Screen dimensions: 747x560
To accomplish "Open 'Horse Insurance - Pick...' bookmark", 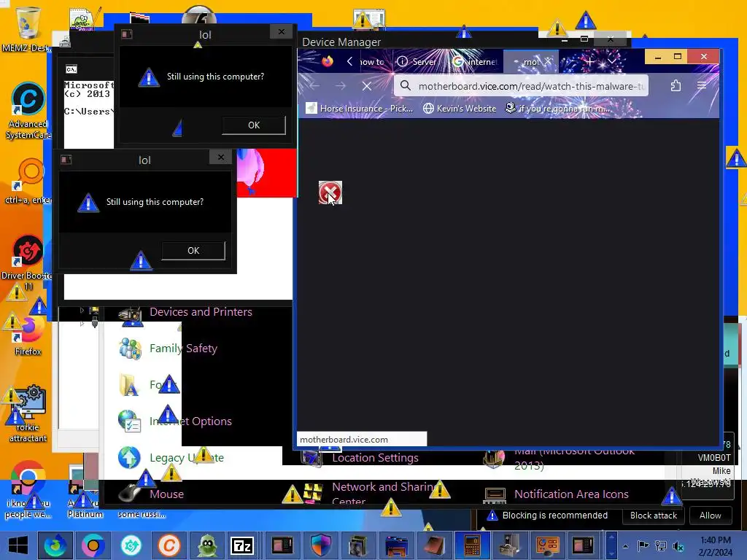I will click(360, 109).
